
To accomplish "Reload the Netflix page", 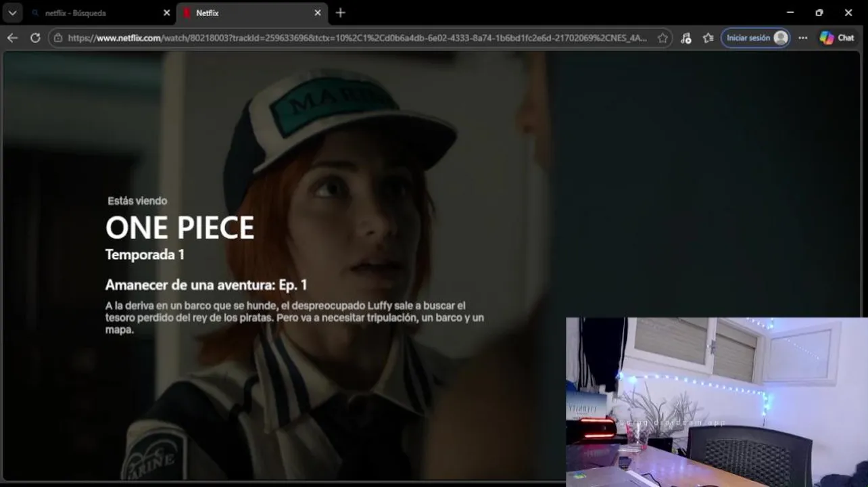I will pos(35,38).
